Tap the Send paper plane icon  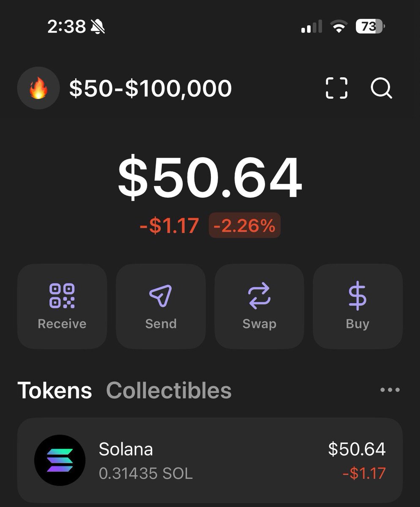(x=161, y=296)
